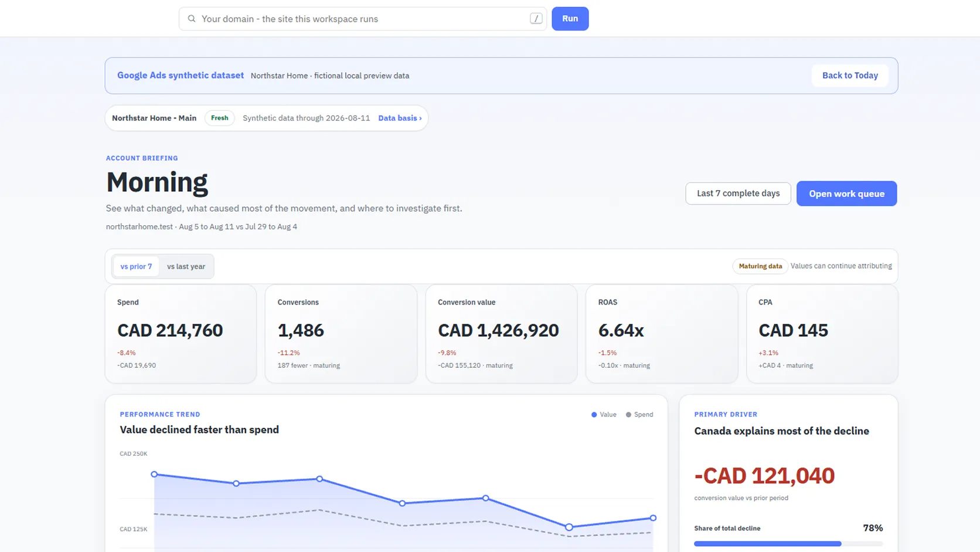Click 'Values can continue attributing' text
Screen dimensions: 980x552
click(x=841, y=266)
